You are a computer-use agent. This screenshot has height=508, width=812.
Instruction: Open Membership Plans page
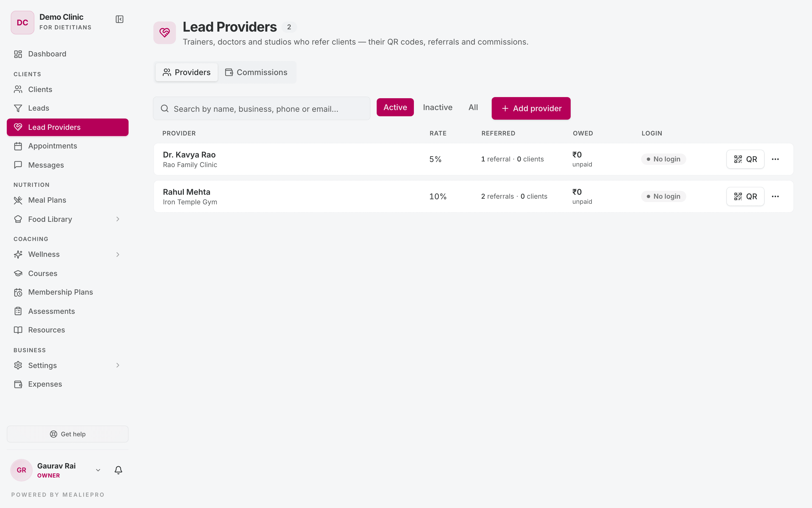pyautogui.click(x=67, y=292)
